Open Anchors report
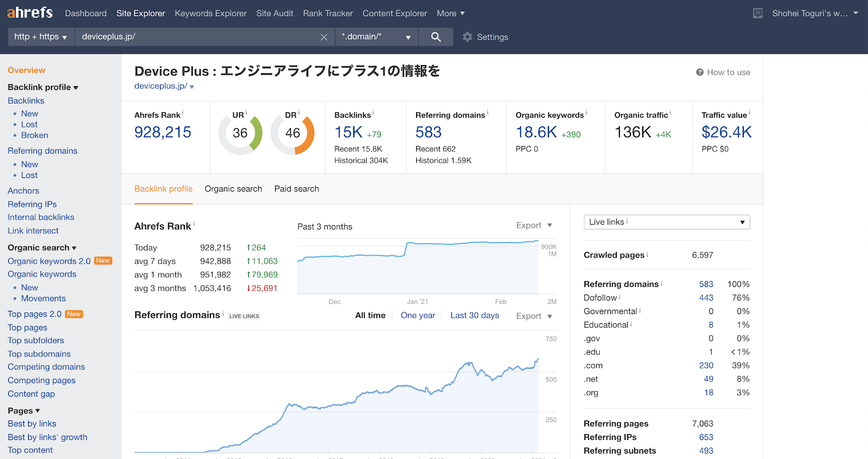This screenshot has width=868, height=459. [x=23, y=190]
